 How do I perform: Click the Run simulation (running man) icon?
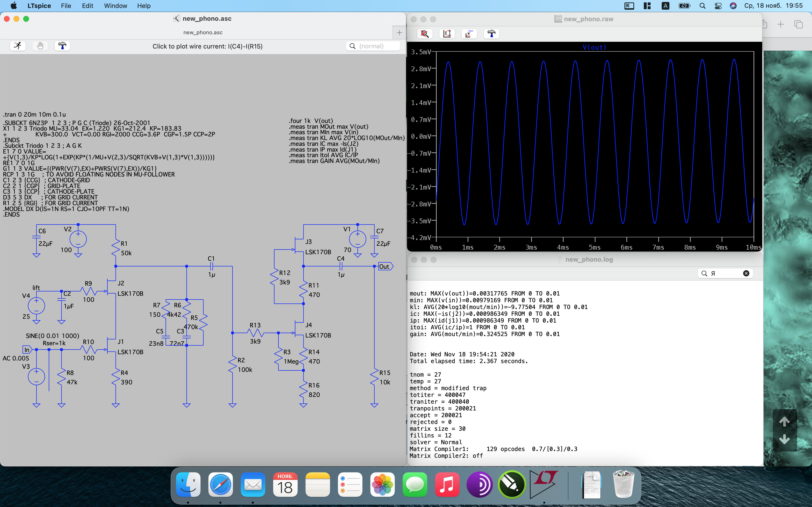pyautogui.click(x=18, y=46)
